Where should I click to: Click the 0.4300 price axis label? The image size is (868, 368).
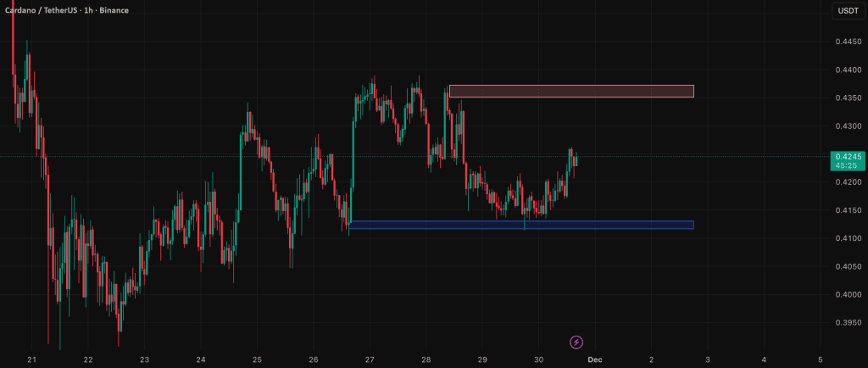(x=848, y=126)
